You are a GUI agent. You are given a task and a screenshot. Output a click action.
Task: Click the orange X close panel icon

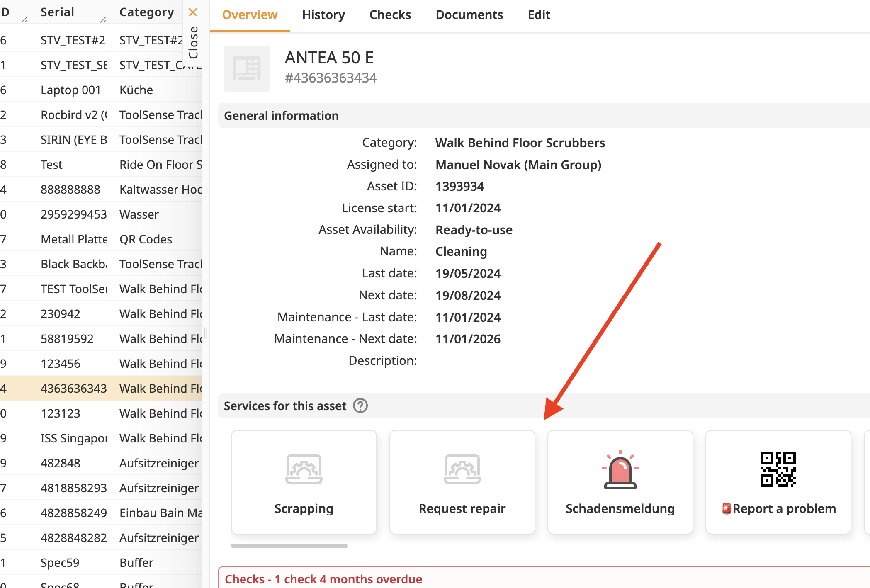click(x=193, y=12)
